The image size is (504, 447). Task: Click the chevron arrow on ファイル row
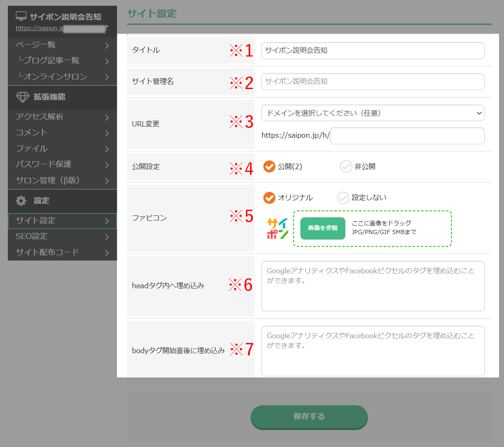coord(107,149)
